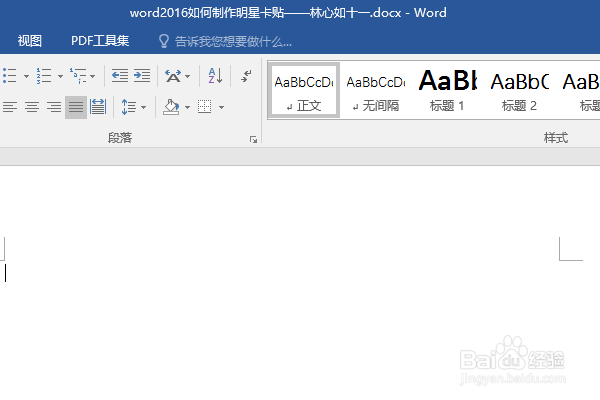Click the Asian layout icon
The image size is (600, 400).
pos(173,76)
